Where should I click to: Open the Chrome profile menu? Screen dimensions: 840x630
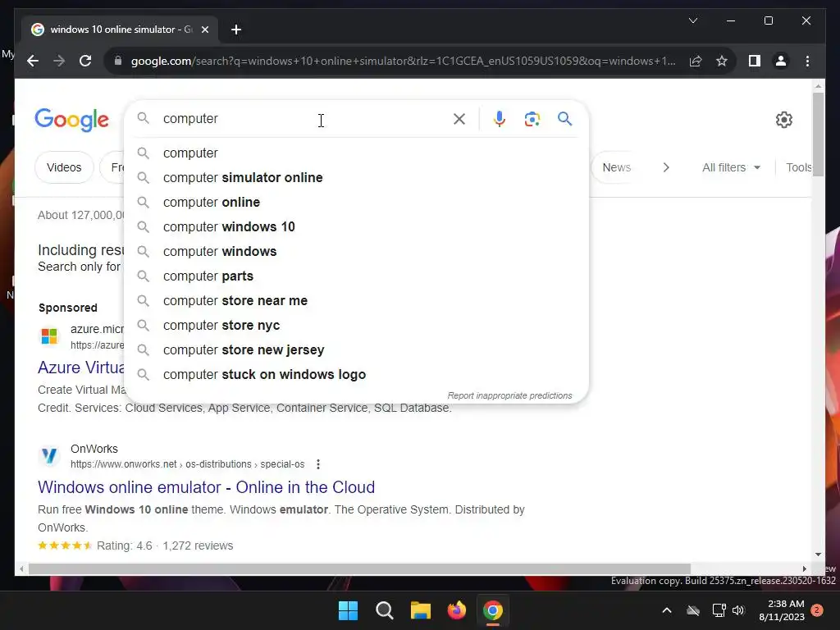pos(781,61)
